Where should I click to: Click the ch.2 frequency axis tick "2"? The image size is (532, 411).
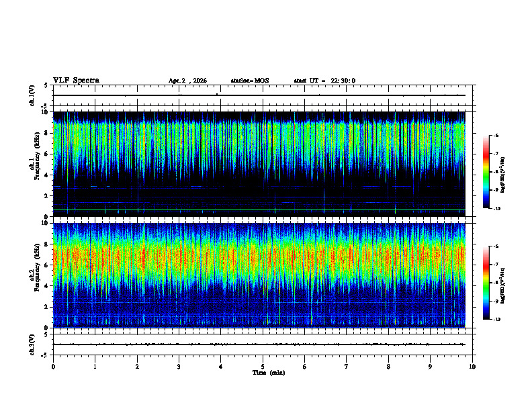coord(46,307)
